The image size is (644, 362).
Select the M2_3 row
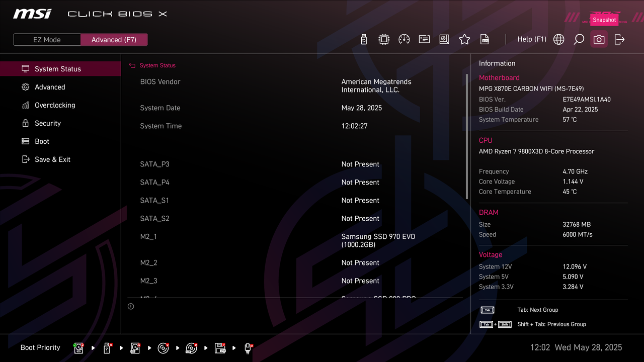point(295,281)
